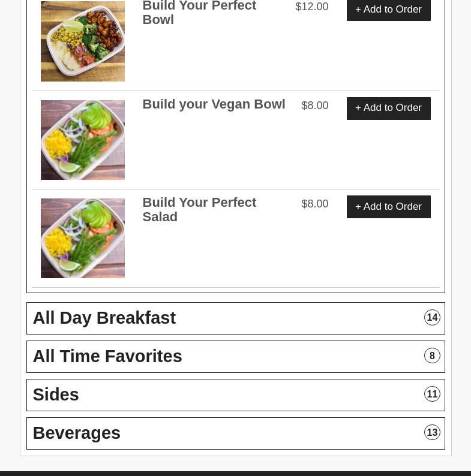The image size is (471, 476).
Task: Expand the Beverages category
Action: click(236, 433)
